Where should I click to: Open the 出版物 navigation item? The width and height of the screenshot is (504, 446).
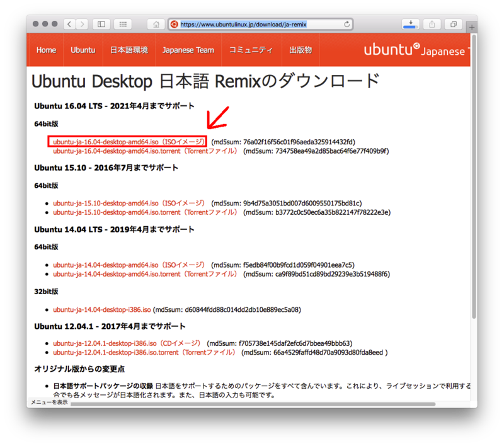coord(301,50)
